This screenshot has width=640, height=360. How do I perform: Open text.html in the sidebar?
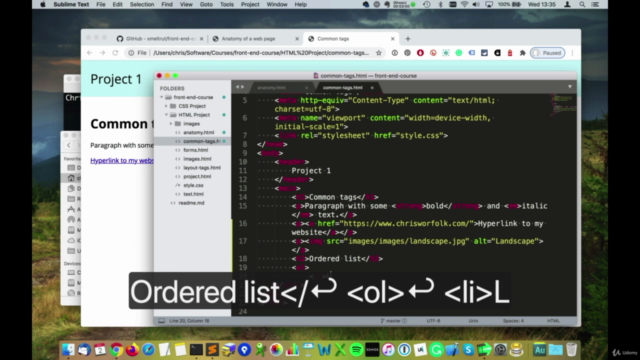point(193,194)
